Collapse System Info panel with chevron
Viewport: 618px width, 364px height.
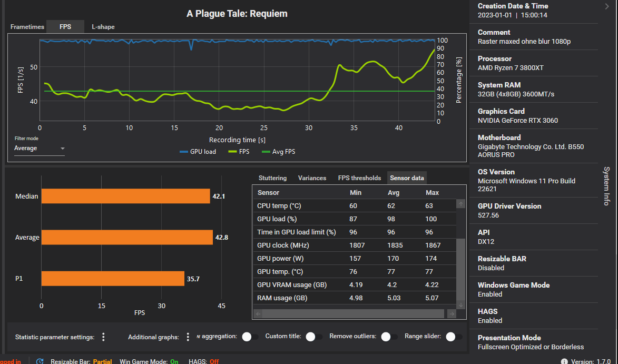(606, 6)
